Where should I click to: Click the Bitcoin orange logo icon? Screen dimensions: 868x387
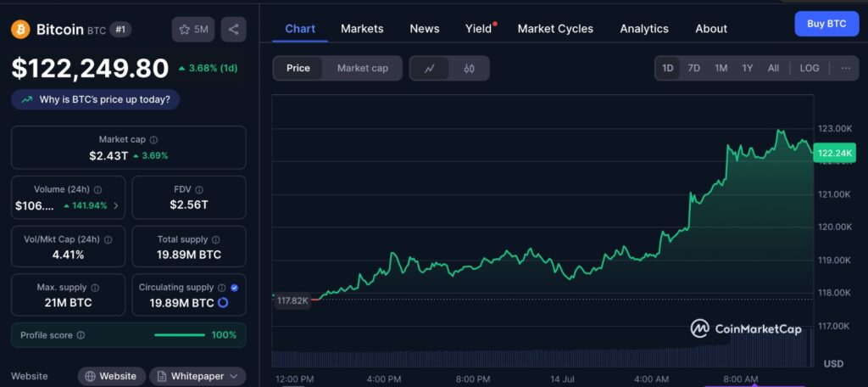(20, 30)
